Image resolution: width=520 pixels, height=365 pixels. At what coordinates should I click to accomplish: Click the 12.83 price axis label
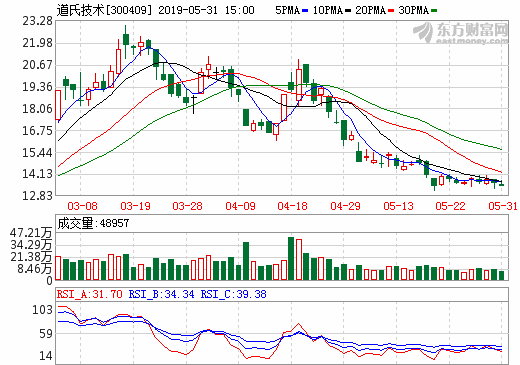click(38, 195)
